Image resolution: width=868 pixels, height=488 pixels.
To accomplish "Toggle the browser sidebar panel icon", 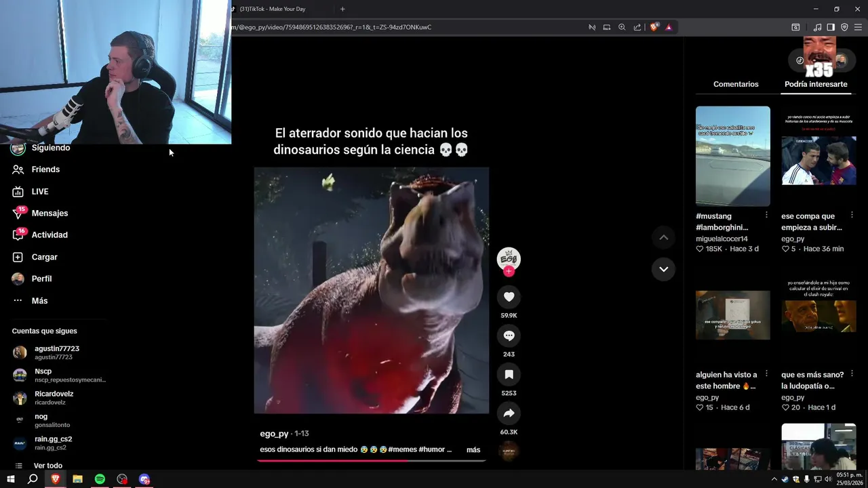I will tap(831, 27).
